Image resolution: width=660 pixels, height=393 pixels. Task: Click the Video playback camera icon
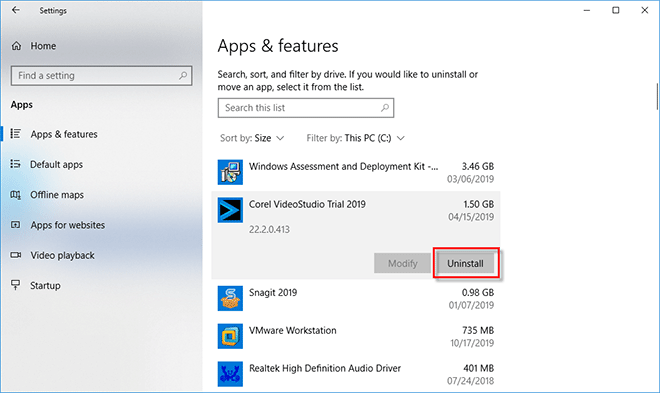(16, 255)
